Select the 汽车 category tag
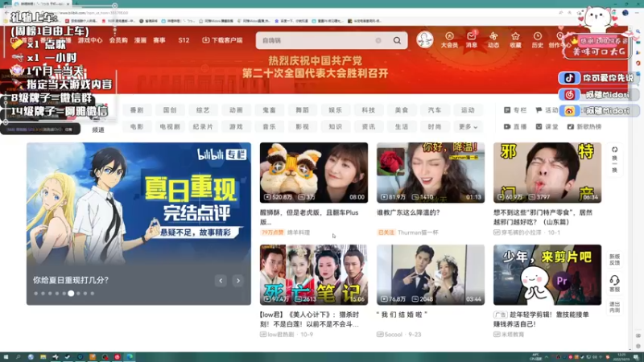 point(435,110)
